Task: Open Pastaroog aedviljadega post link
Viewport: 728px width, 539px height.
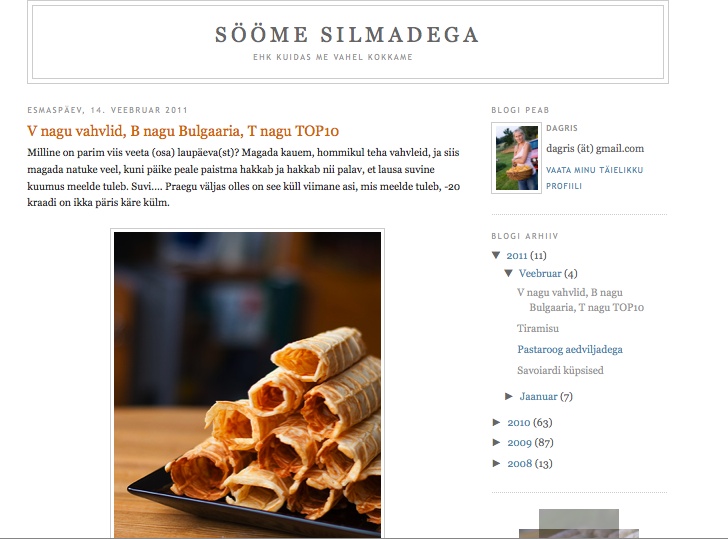Action: (x=570, y=350)
